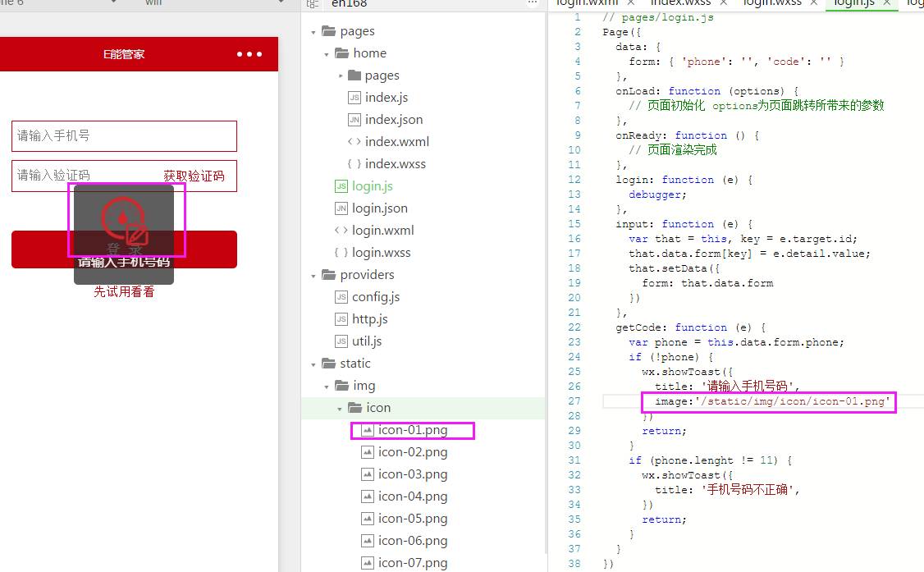Click the '手机号码不正确' string on line 33
This screenshot has width=924, height=572.
(x=748, y=490)
